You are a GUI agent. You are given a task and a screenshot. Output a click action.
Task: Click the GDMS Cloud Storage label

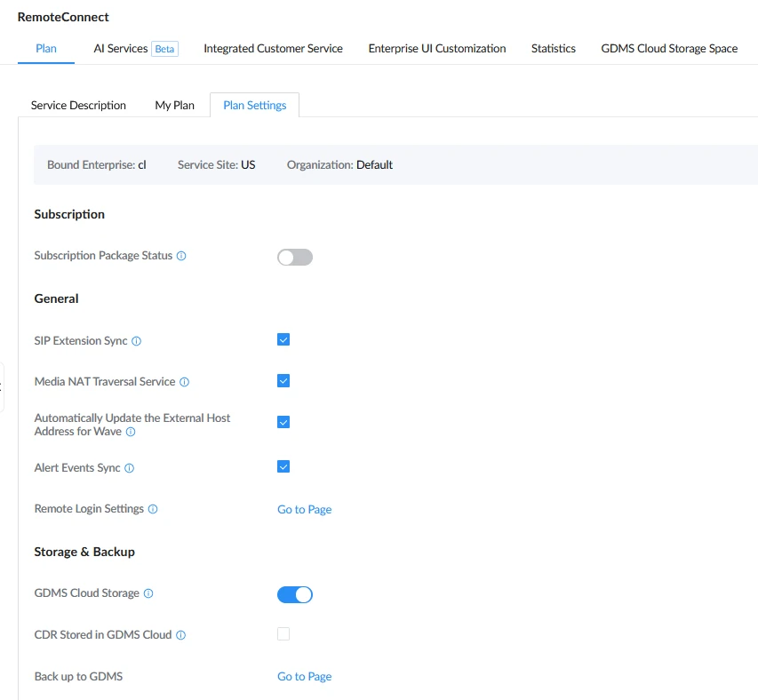(x=87, y=593)
